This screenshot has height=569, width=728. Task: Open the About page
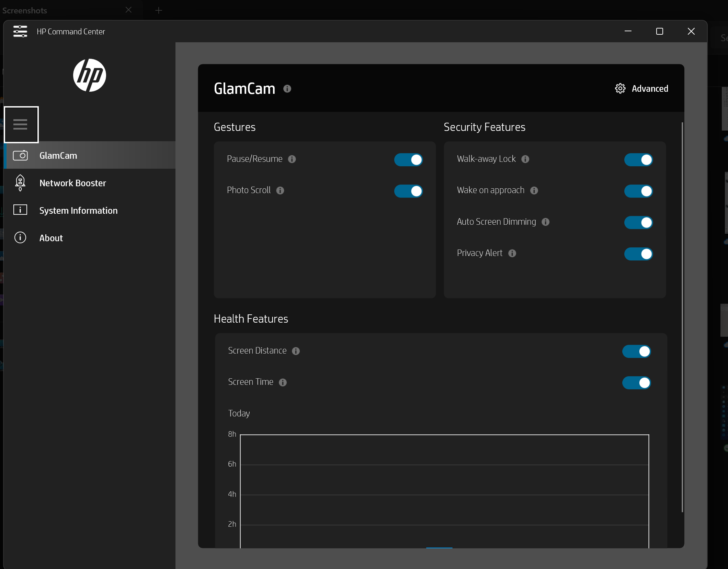coord(90,238)
